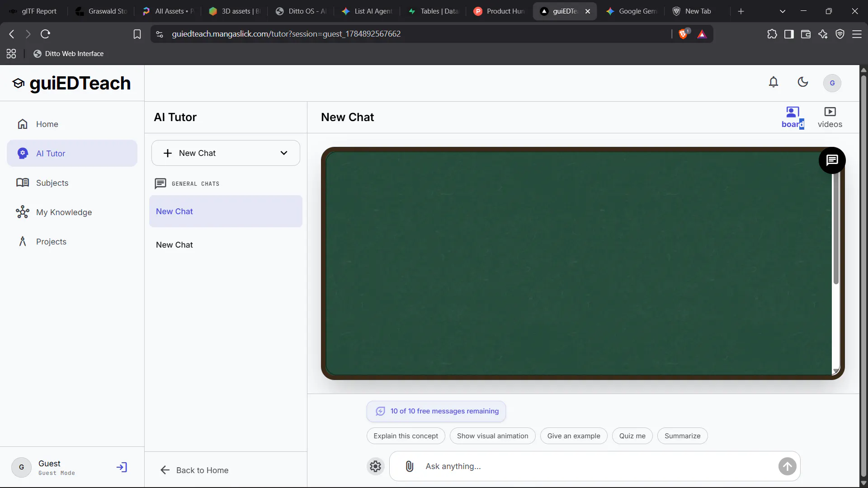The image size is (868, 488).
Task: Click the guiEDTeach logo
Action: pos(71,83)
